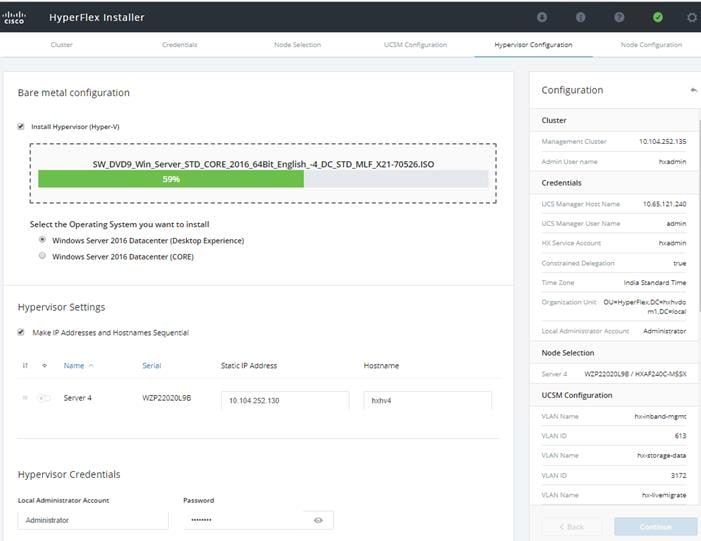Click UCS Manager Host Name value 10.65.121.240
This screenshot has height=541, width=701.
[664, 204]
